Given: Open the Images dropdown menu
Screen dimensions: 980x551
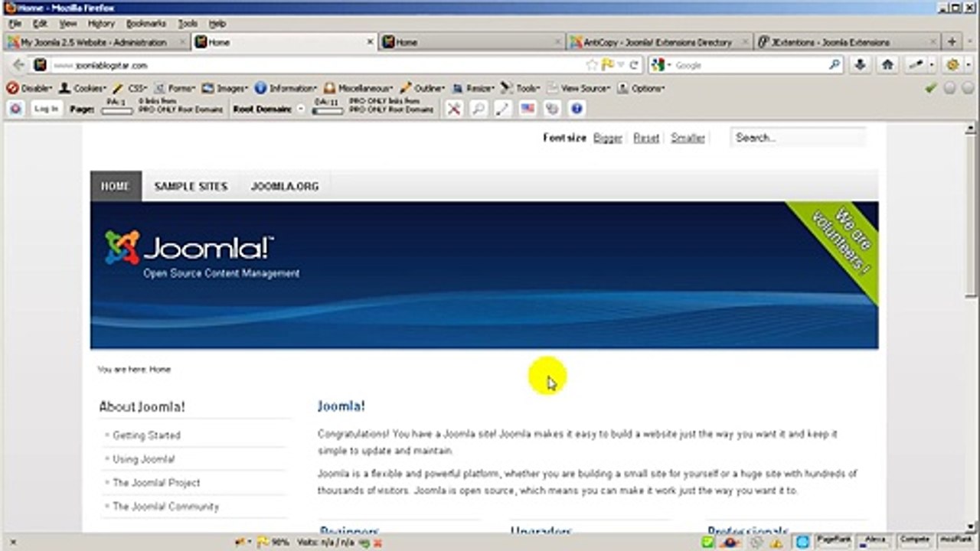Looking at the screenshot, I should (x=226, y=88).
